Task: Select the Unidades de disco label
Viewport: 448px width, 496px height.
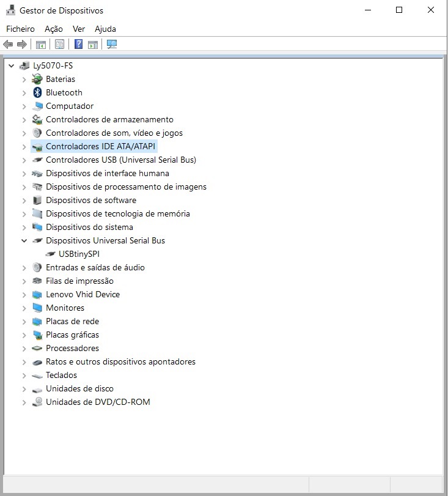Action: 79,388
